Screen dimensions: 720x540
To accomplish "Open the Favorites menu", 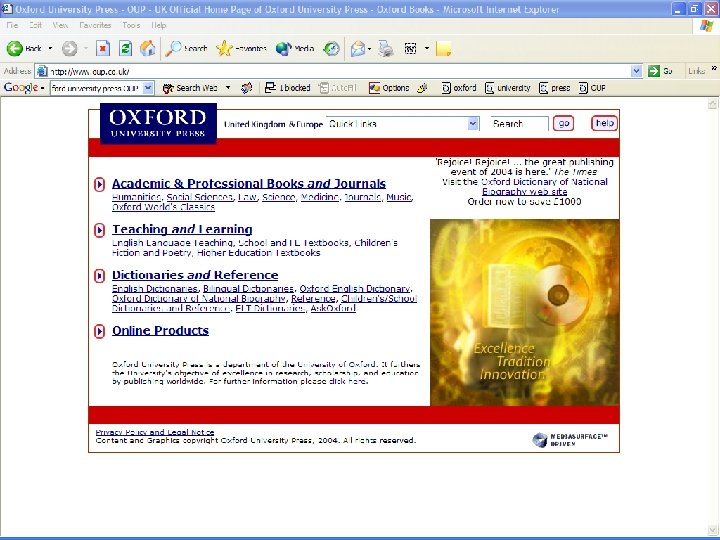I will tap(95, 25).
